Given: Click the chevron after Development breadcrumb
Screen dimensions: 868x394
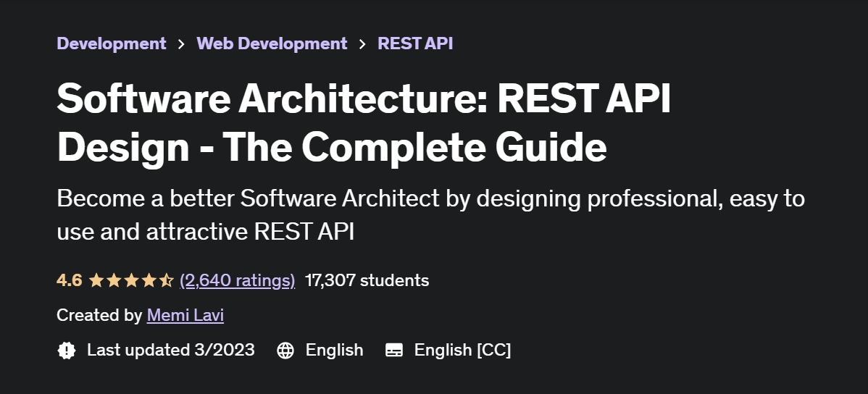Looking at the screenshot, I should pyautogui.click(x=182, y=43).
